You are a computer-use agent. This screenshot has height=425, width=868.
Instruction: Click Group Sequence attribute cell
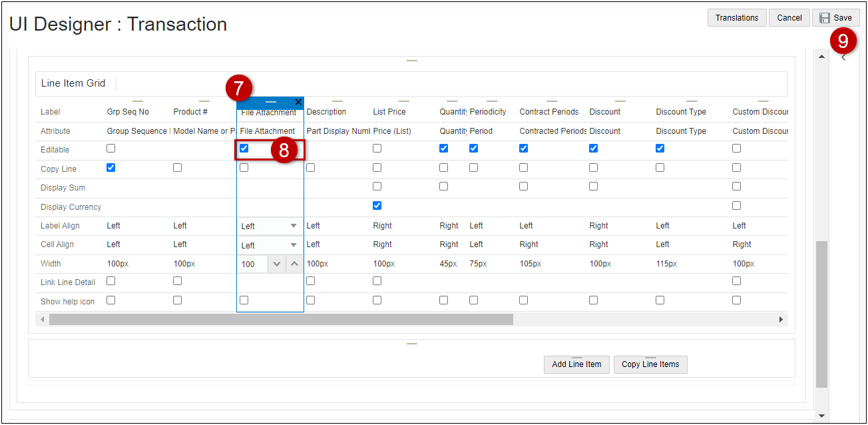click(x=138, y=131)
